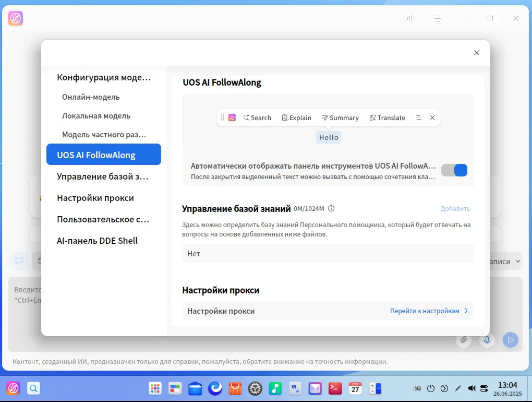Start a new chat in main window

(x=19, y=261)
